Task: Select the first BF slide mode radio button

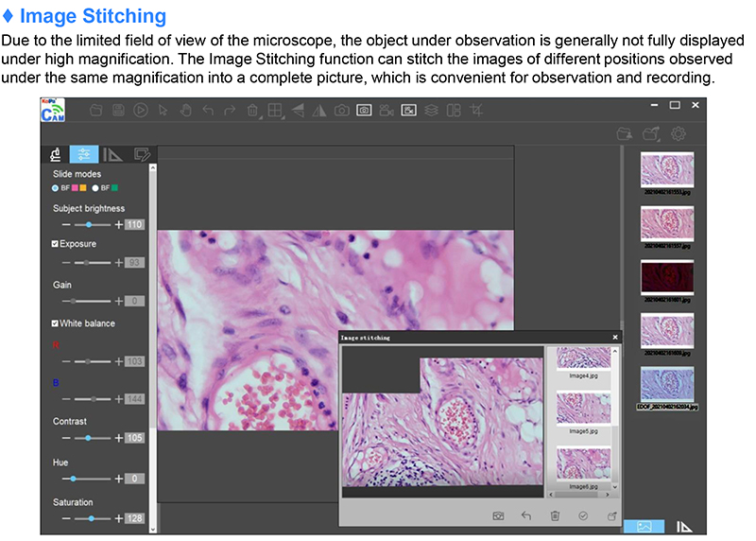Action: 56,188
